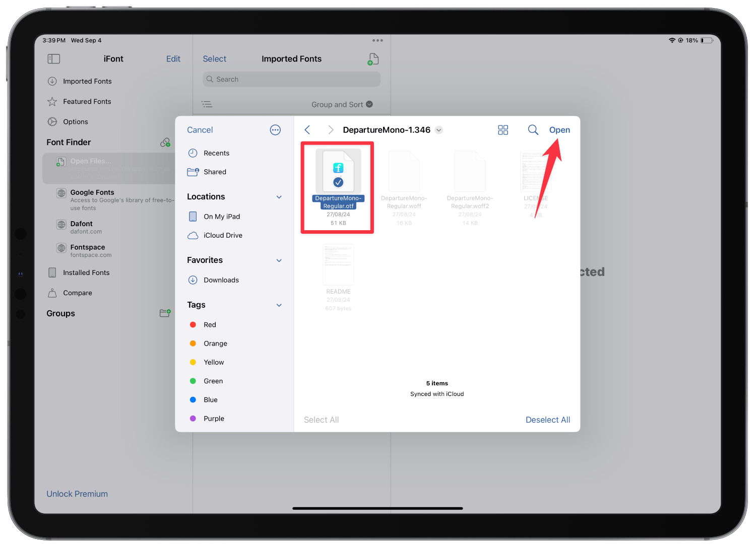
Task: Open the ellipsis menu beside Cancel
Action: pyautogui.click(x=275, y=129)
